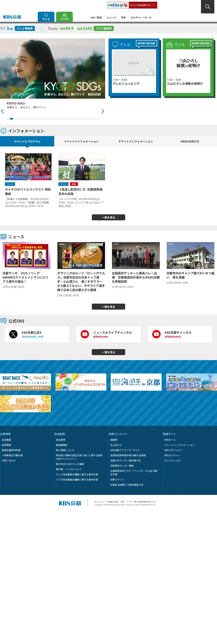The width and height of the screenshot is (217, 644).
Task: Click the 公式SNS speech bubble icon
Action: point(4,321)
